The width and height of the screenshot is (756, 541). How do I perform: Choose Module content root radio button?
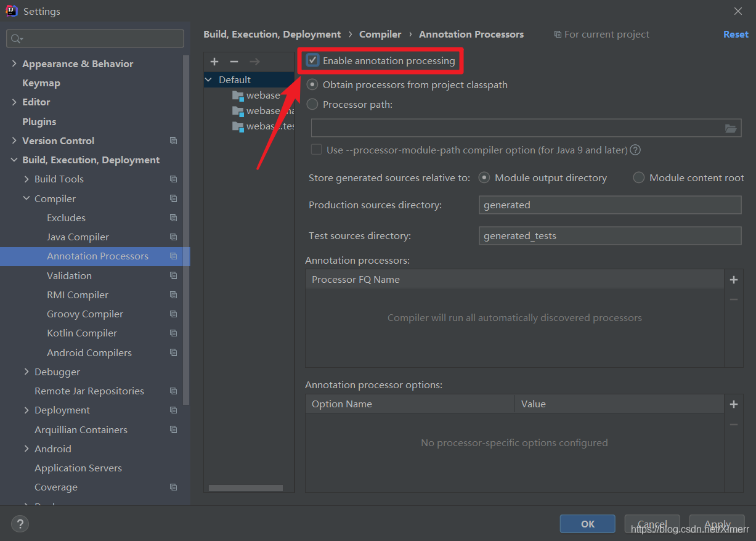coord(639,177)
